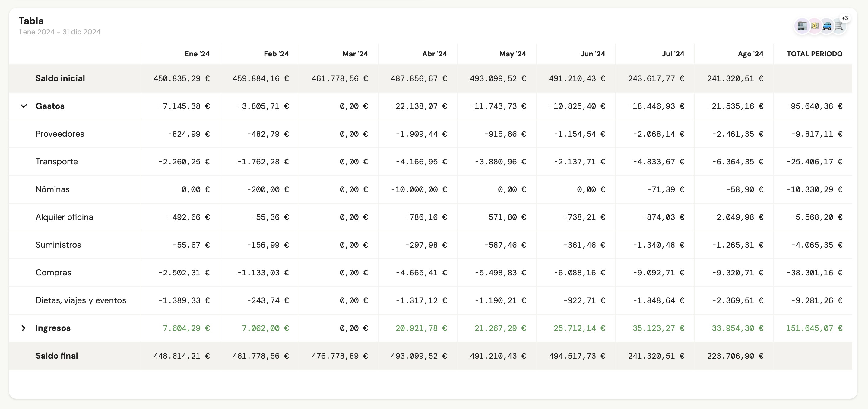Viewport: 868px width, 409px height.
Task: Click the Ene '24 column header
Action: (x=197, y=54)
